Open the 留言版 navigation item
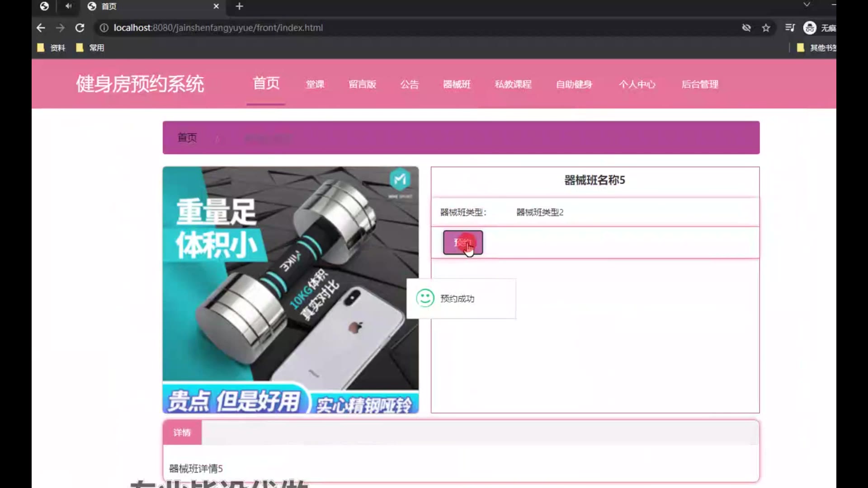The width and height of the screenshot is (868, 488). point(362,84)
